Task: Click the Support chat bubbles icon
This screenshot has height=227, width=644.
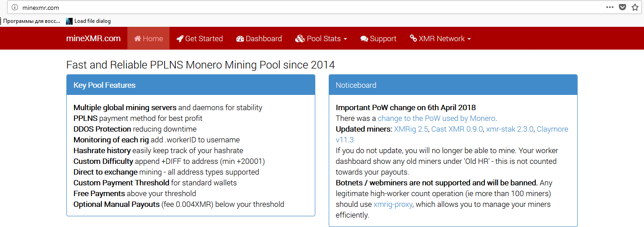Action: 364,39
